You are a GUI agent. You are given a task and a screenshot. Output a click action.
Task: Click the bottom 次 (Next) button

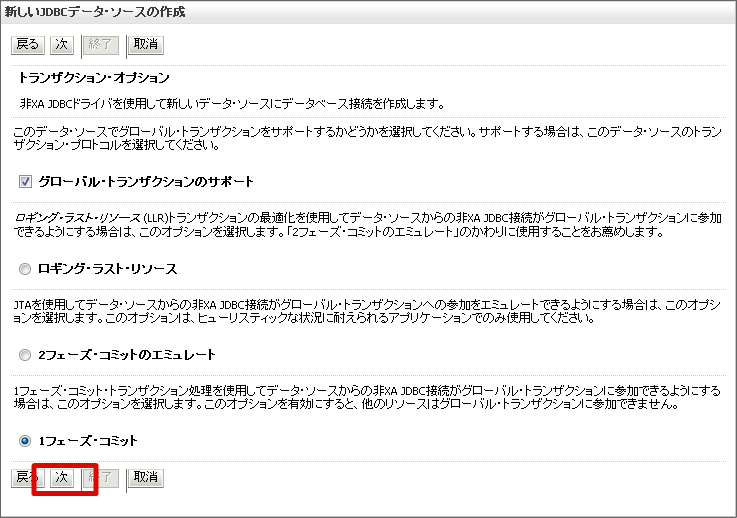point(62,479)
